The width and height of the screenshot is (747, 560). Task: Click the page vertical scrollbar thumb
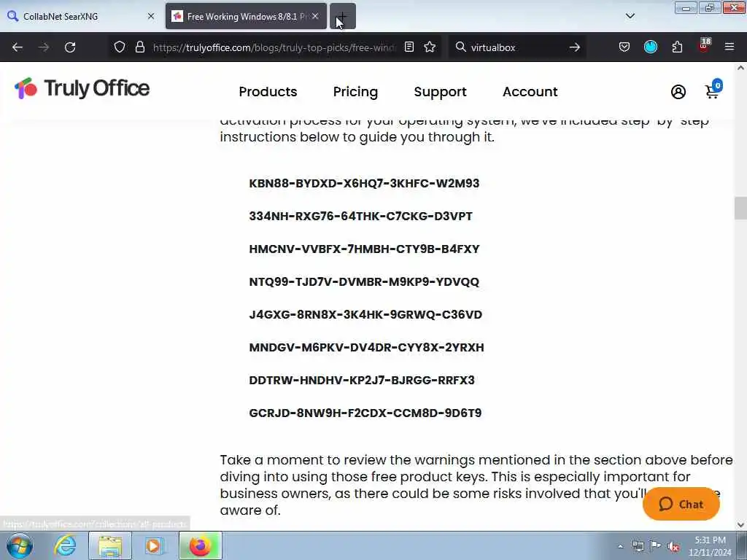(740, 208)
